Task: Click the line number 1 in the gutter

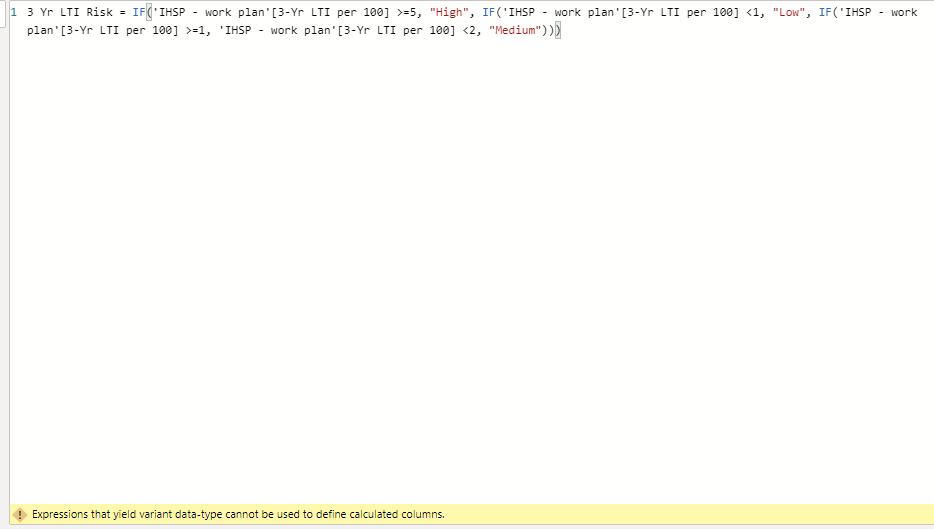Action: (14, 12)
